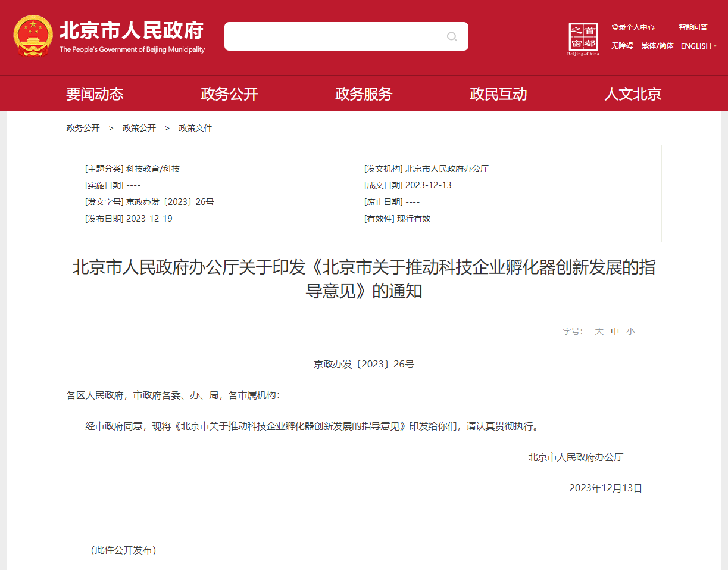Click 政策文件 in the breadcrumb

tap(195, 128)
